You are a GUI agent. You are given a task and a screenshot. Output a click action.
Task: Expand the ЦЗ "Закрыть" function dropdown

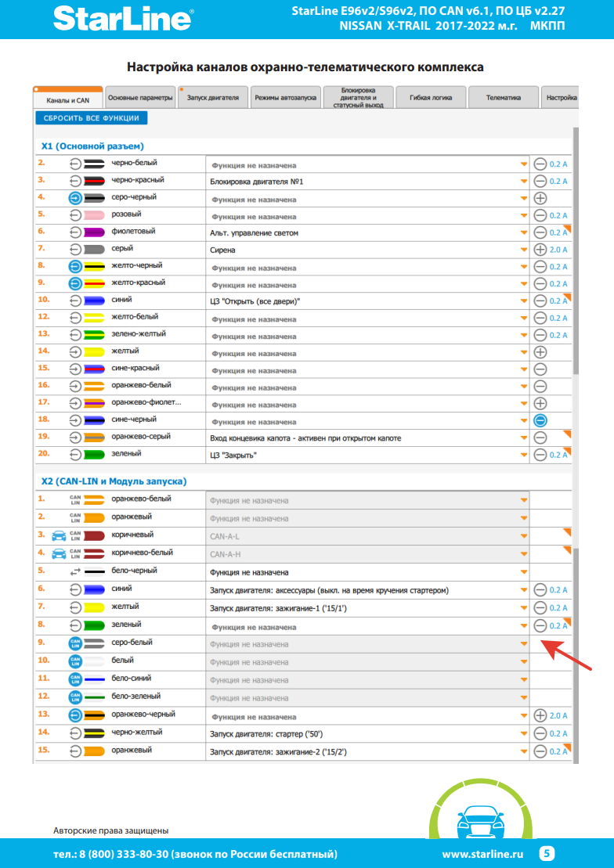[x=523, y=455]
